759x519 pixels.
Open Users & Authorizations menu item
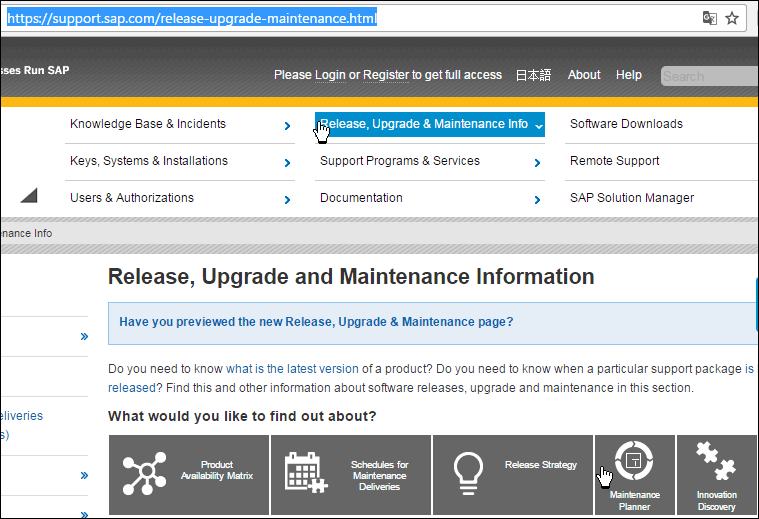132,198
